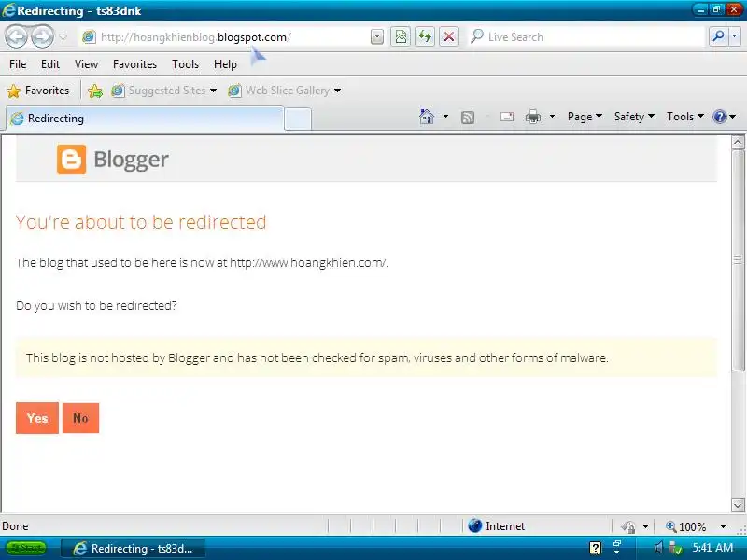
Task: Click the vertical scrollbar up arrow
Action: pyautogui.click(x=738, y=142)
